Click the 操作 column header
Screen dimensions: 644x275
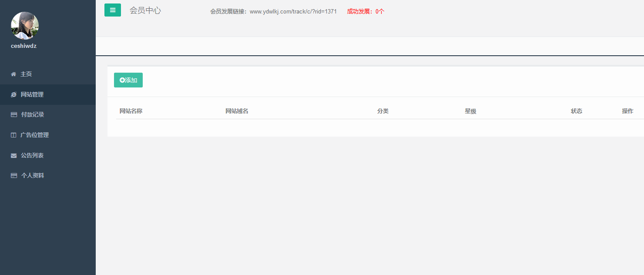pyautogui.click(x=627, y=111)
